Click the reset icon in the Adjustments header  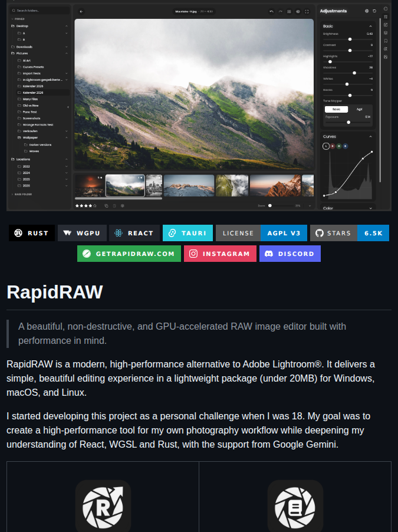pyautogui.click(x=374, y=11)
